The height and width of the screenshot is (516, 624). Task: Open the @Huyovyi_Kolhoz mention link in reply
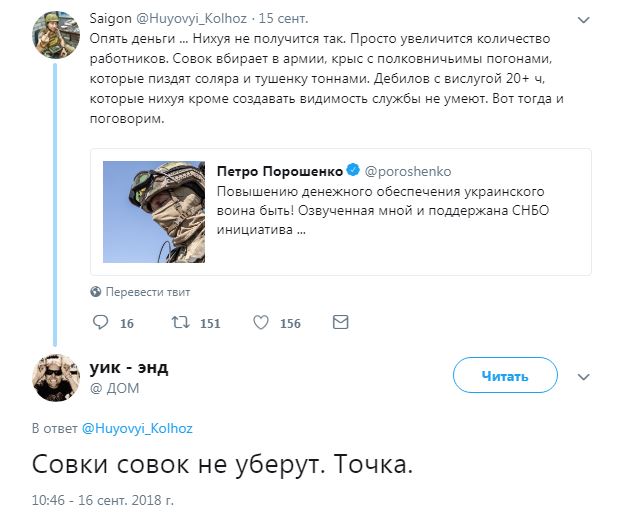click(x=137, y=428)
